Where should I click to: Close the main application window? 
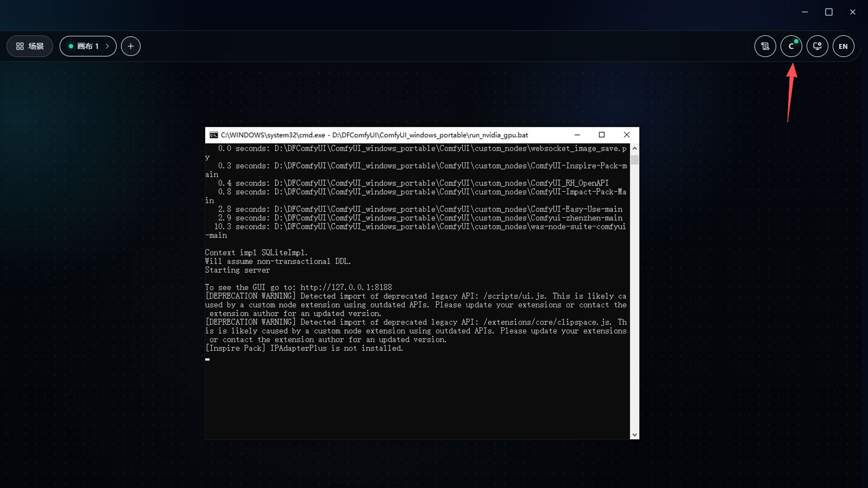(x=853, y=12)
